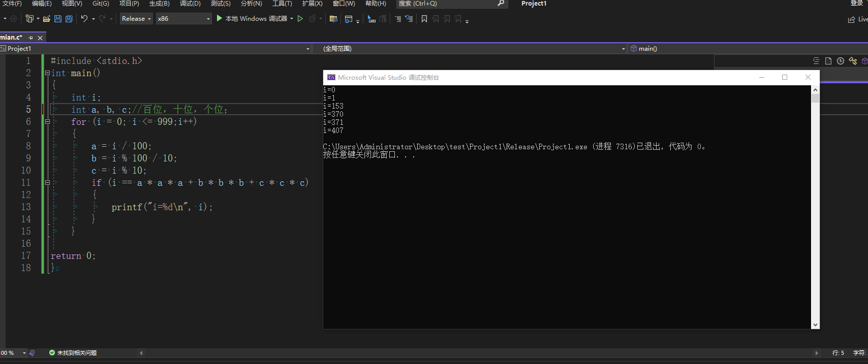The width and height of the screenshot is (868, 364).
Task: Collapse the for loop code block
Action: [47, 122]
